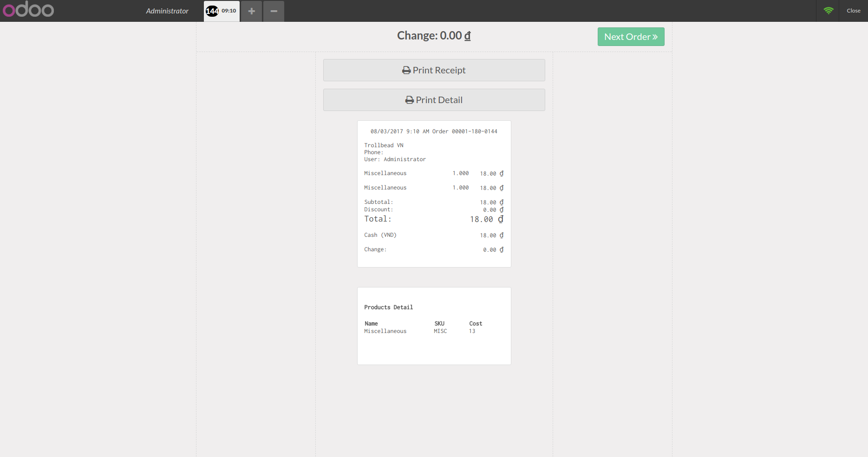The image size is (868, 457).
Task: Select the User: Administrator receipt line
Action: [x=395, y=159]
